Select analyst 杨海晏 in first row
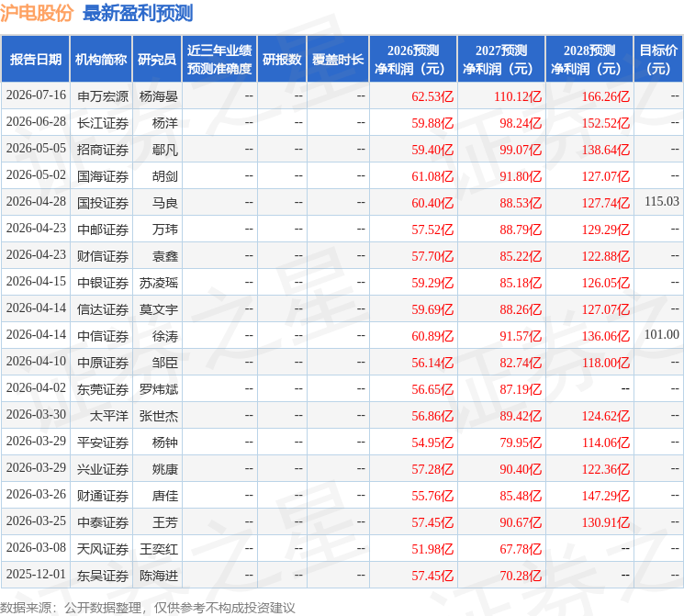 (x=158, y=96)
